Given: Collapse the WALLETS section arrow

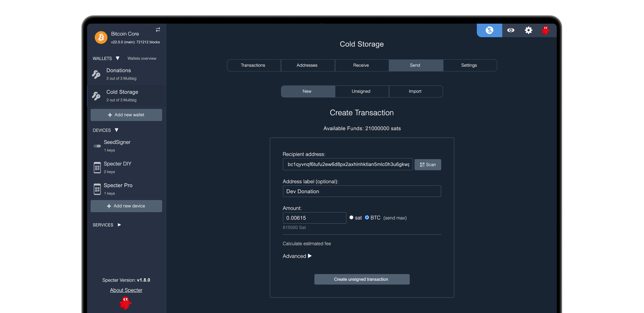Looking at the screenshot, I should pyautogui.click(x=118, y=58).
